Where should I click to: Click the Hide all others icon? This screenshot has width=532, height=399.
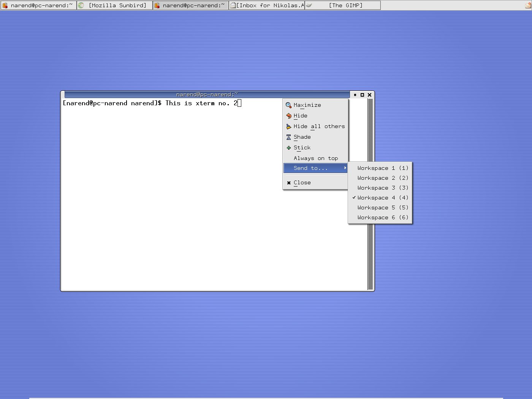289,127
